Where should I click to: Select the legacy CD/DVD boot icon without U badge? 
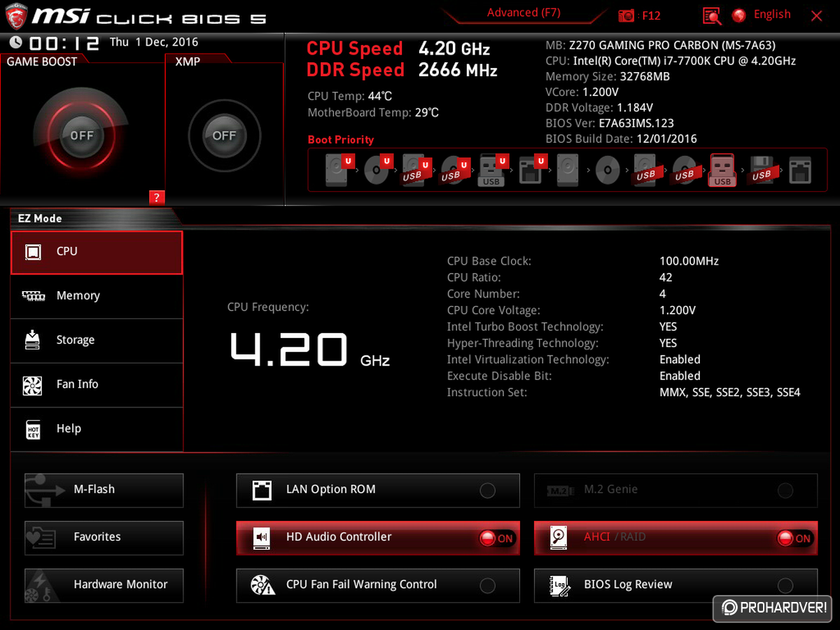[608, 170]
